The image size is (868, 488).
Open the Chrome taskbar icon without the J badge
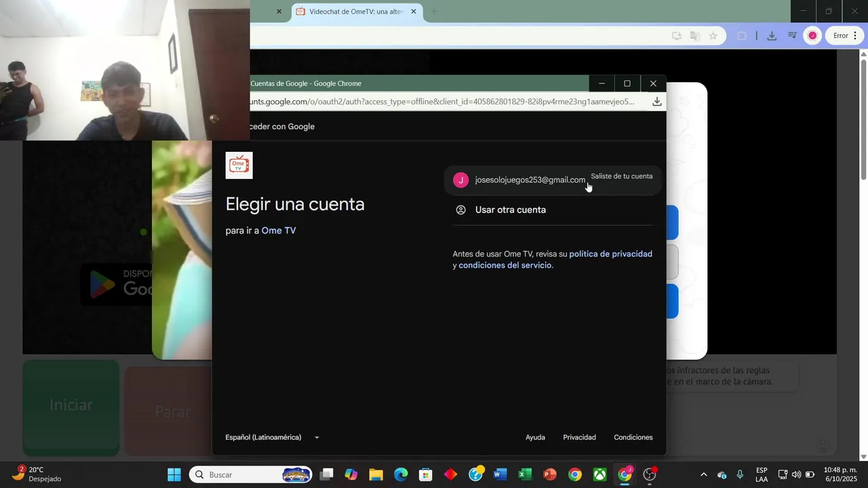click(x=575, y=474)
